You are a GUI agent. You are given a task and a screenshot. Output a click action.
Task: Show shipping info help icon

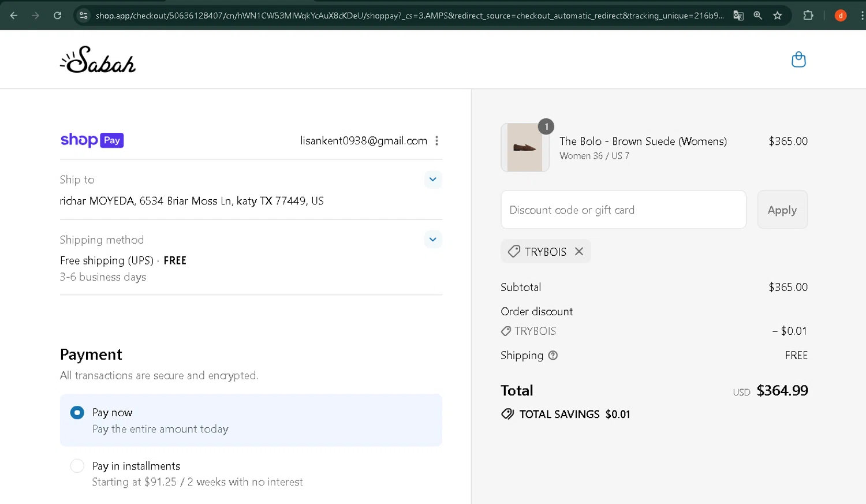pos(553,356)
